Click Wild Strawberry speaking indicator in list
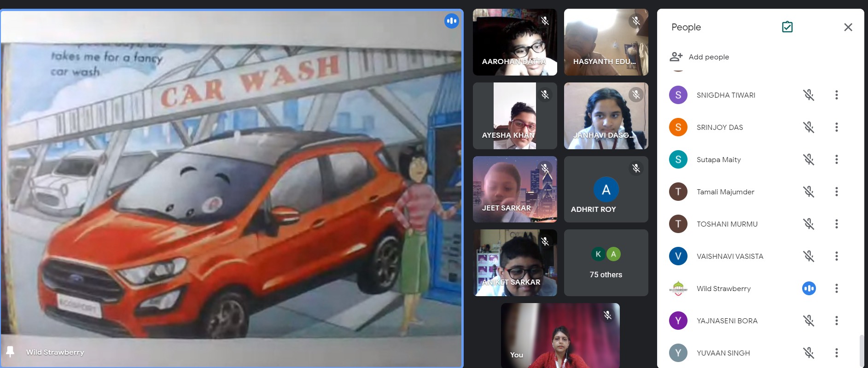 click(809, 288)
